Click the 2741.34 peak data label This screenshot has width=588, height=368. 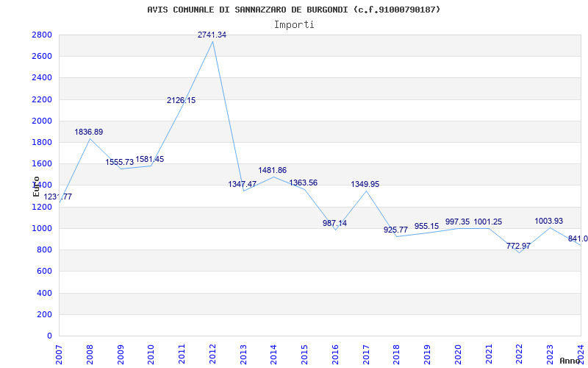tap(212, 35)
